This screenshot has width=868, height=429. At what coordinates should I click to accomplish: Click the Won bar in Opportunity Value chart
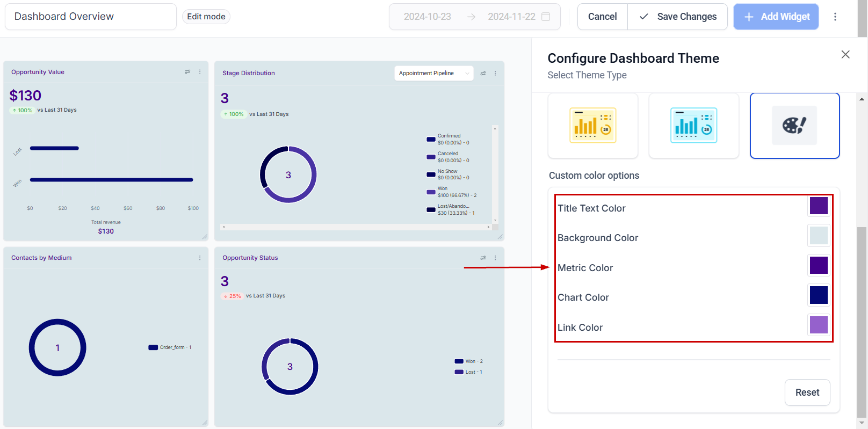111,180
